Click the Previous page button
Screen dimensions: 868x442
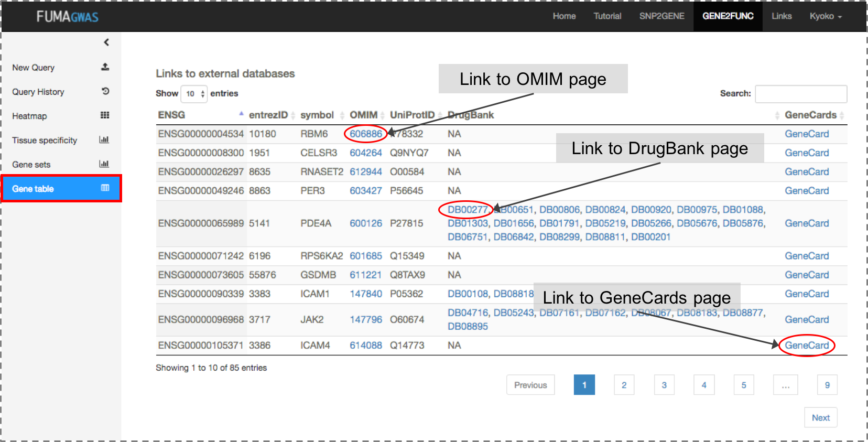[530, 385]
